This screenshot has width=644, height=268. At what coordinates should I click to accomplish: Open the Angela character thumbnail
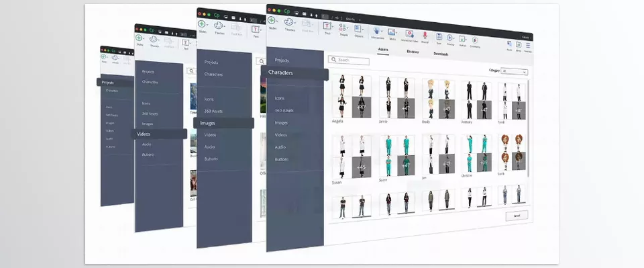[x=352, y=97]
